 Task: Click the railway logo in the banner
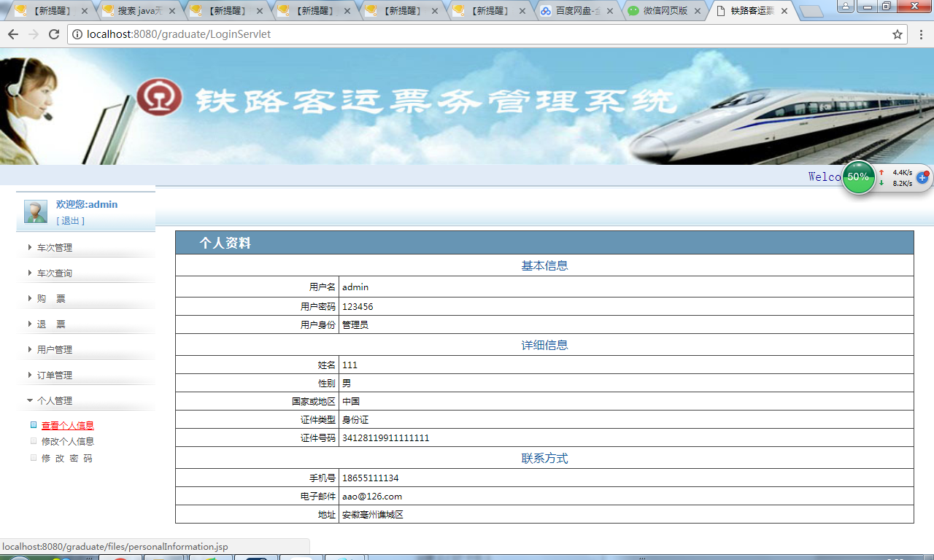click(160, 98)
